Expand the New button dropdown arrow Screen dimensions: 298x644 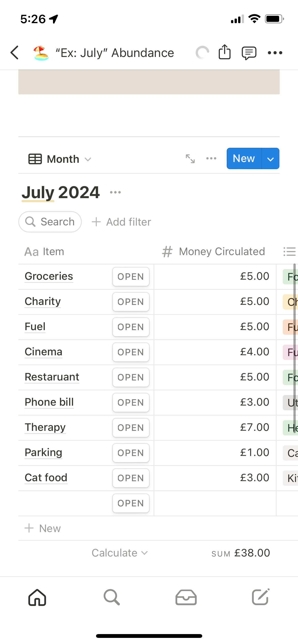pos(270,159)
